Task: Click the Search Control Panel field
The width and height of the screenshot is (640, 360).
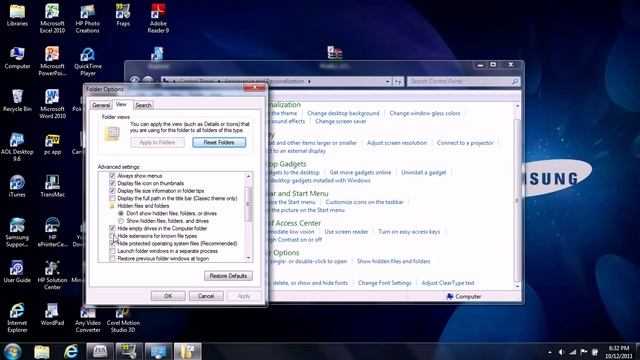Action: click(x=464, y=82)
